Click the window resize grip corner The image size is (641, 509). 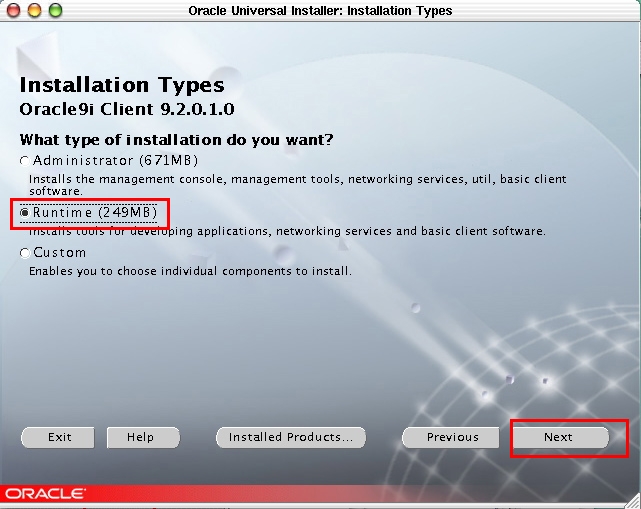633,501
